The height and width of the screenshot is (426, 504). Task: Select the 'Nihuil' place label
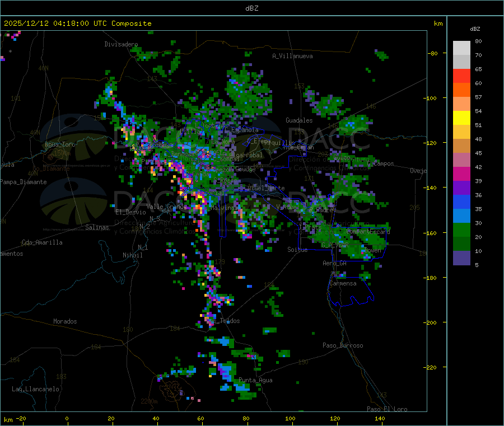click(x=133, y=255)
